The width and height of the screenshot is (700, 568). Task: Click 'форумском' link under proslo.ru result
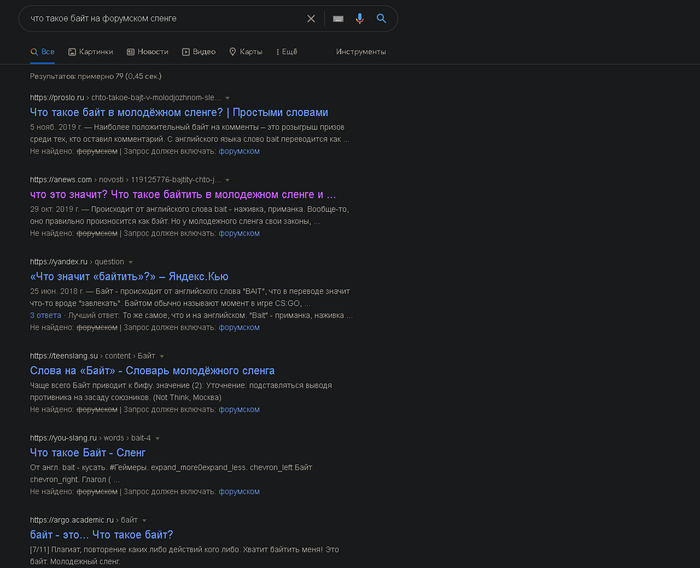[x=239, y=151]
